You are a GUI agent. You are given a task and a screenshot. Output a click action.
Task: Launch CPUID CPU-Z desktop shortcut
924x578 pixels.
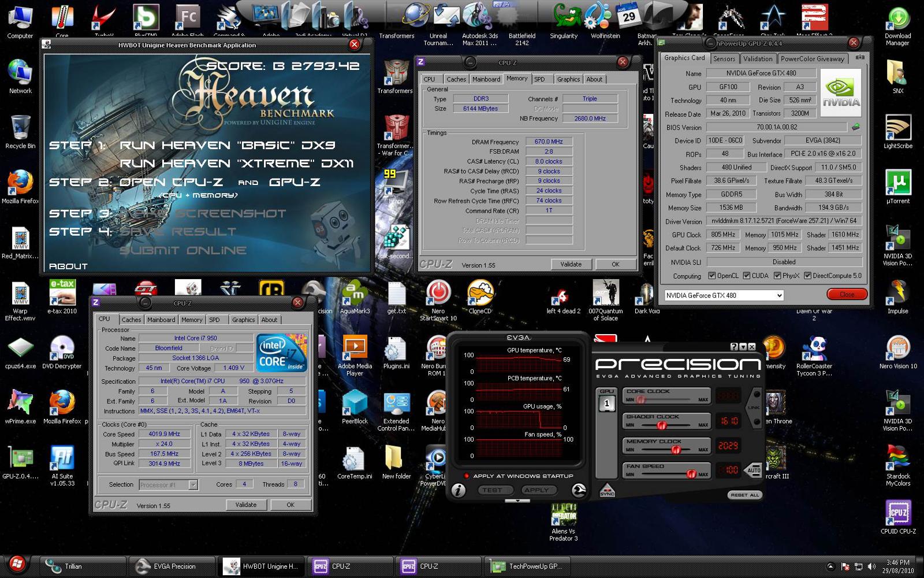point(898,517)
